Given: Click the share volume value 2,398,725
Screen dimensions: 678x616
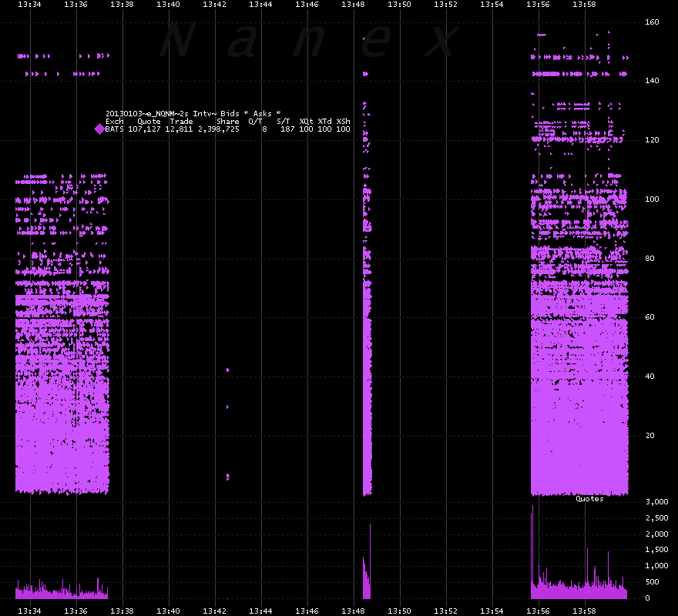Looking at the screenshot, I should [x=218, y=129].
